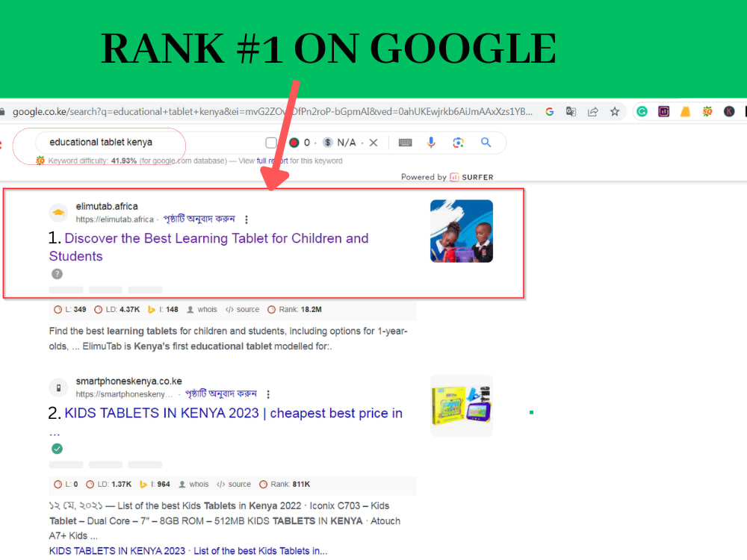Image resolution: width=747 pixels, height=560 pixels.
Task: Click the Surfer logo
Action: click(x=471, y=177)
